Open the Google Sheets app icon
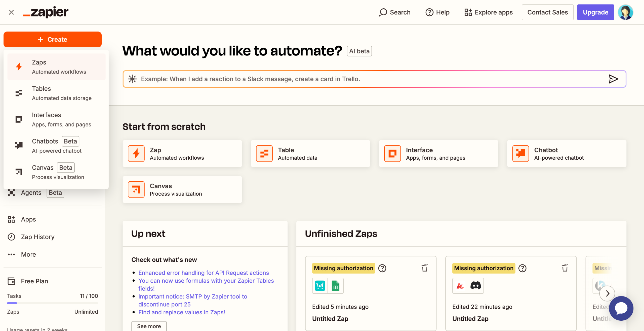 [x=336, y=286]
